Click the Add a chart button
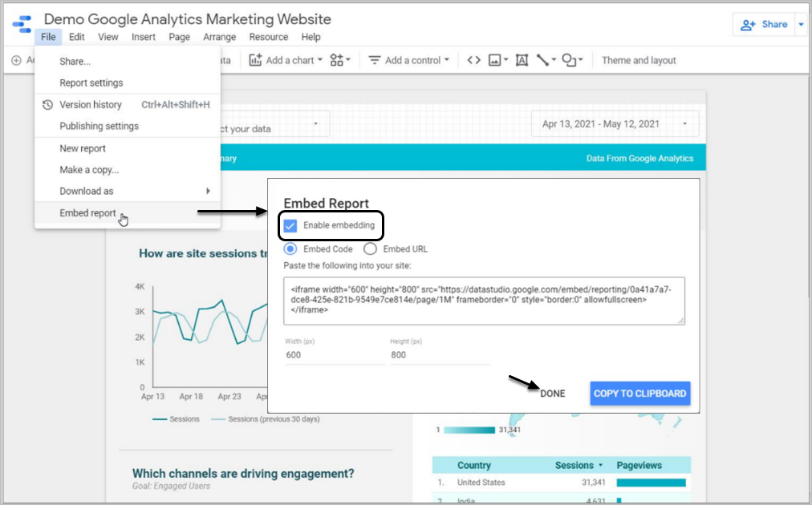 click(x=285, y=60)
